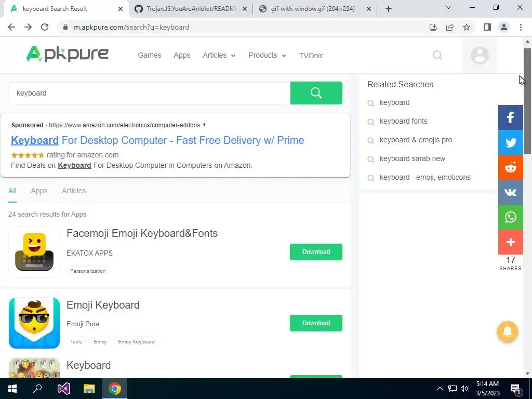Image resolution: width=532 pixels, height=399 pixels.
Task: Open Emoji Keyboard app icon thumbnail
Action: pos(34,323)
